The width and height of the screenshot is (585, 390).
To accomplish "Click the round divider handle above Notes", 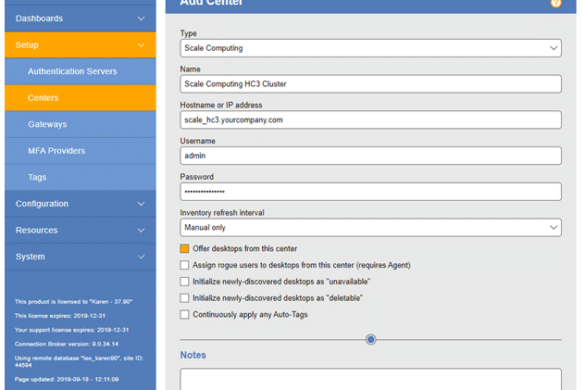I will (x=370, y=340).
